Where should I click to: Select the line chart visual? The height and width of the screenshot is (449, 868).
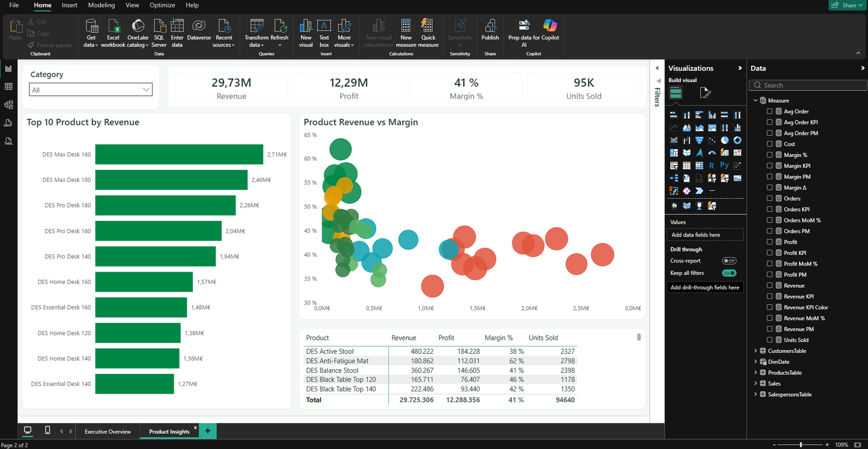pyautogui.click(x=674, y=128)
